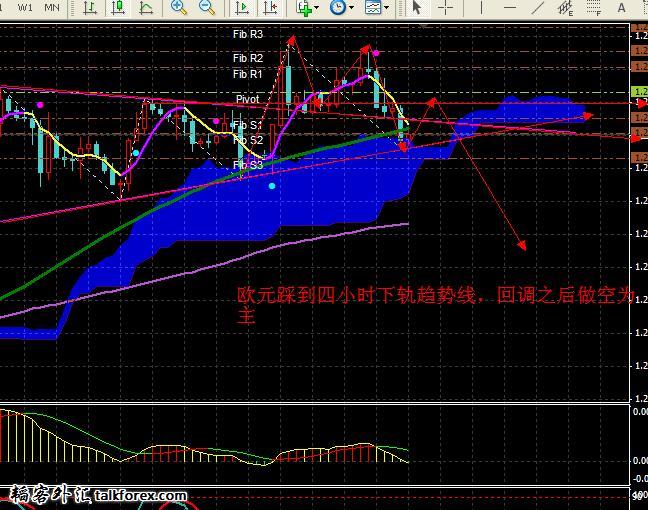Image resolution: width=648 pixels, height=510 pixels.
Task: Select the trendline drawing tool
Action: pyautogui.click(x=537, y=8)
